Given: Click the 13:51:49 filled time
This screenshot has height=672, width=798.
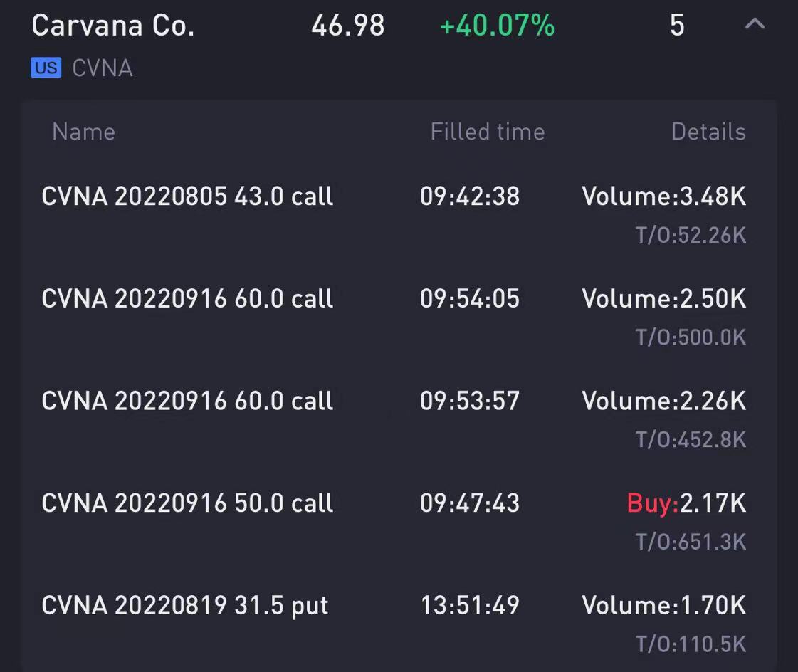Looking at the screenshot, I should tap(470, 606).
